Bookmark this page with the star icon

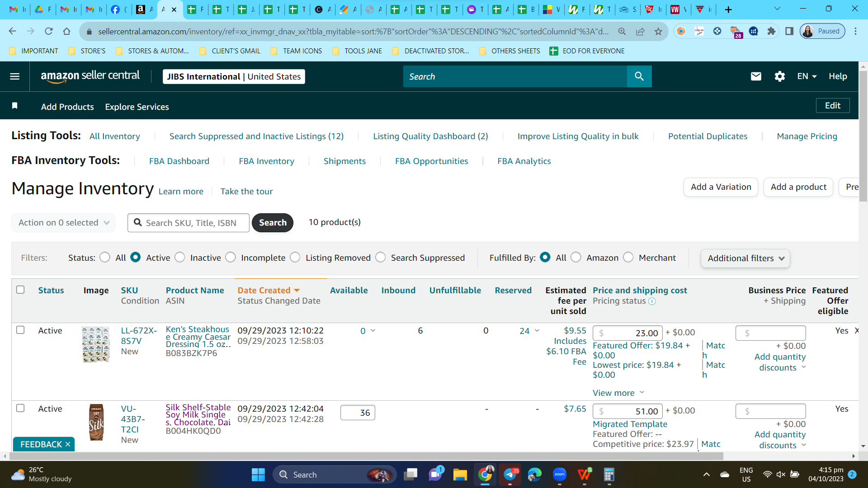(658, 31)
